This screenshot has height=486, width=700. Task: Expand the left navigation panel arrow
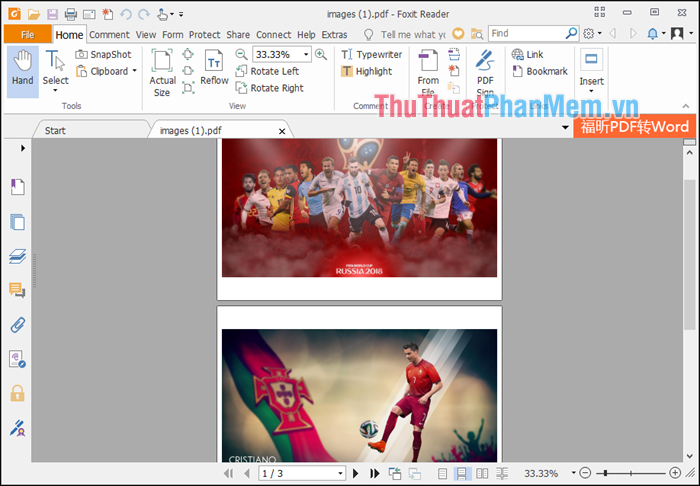(23, 148)
